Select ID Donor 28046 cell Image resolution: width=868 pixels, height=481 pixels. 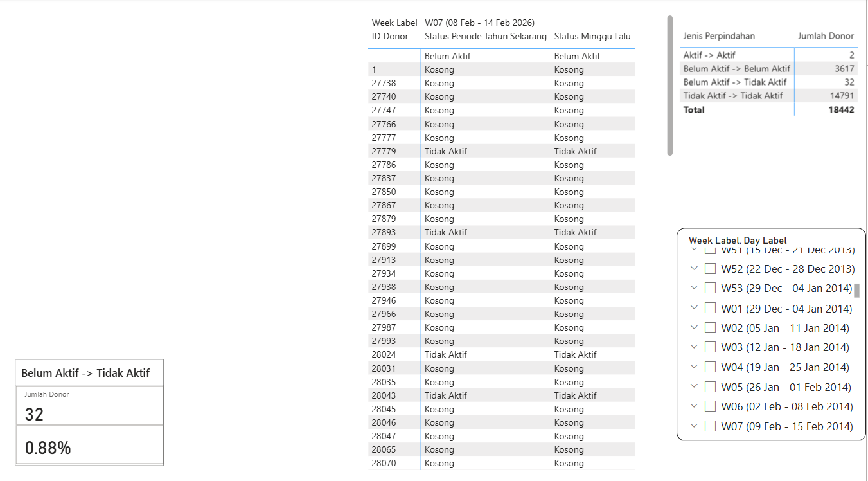pos(384,422)
